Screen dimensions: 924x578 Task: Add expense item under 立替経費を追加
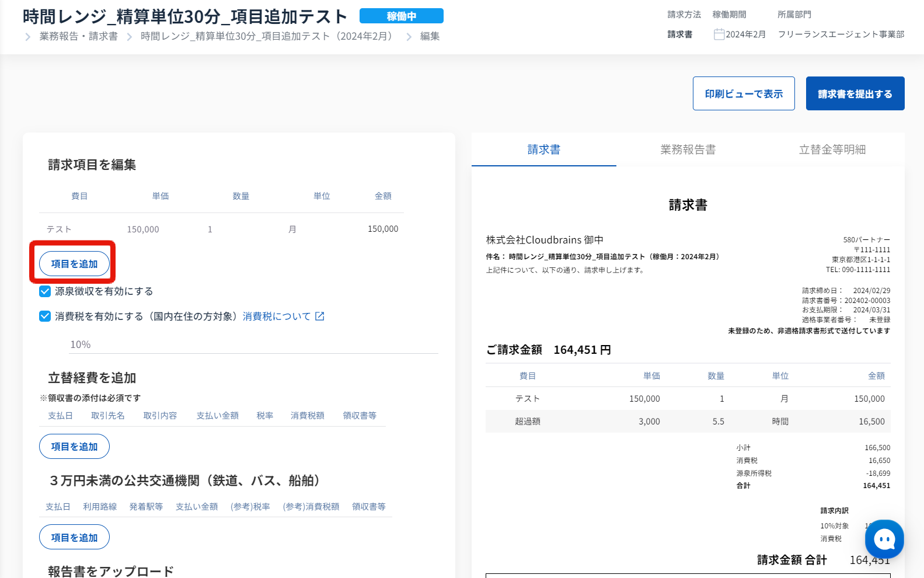74,447
